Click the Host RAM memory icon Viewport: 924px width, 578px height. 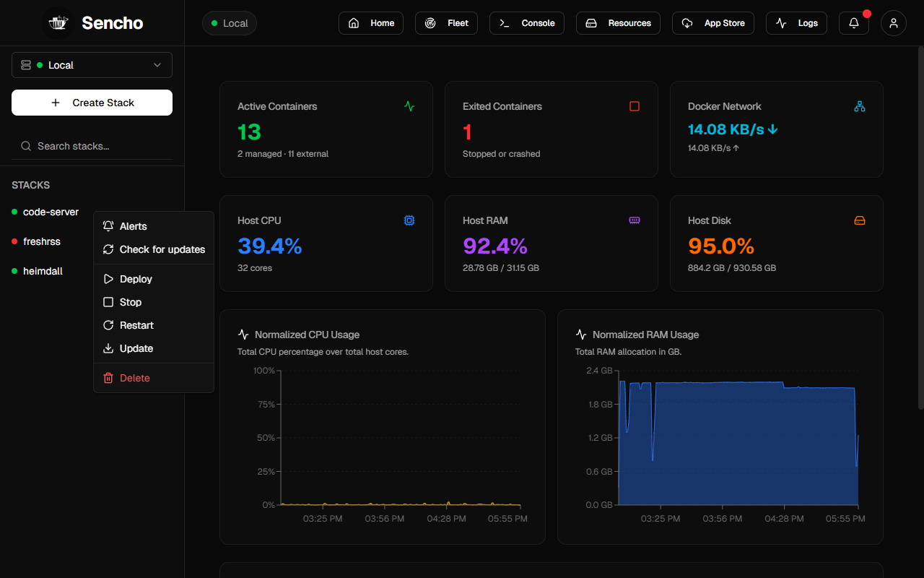pyautogui.click(x=635, y=220)
